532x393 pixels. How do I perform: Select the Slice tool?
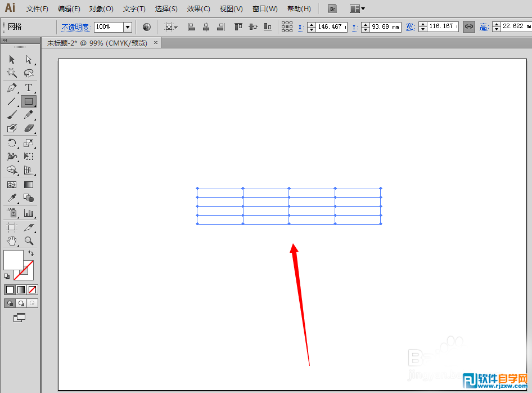[x=29, y=227]
